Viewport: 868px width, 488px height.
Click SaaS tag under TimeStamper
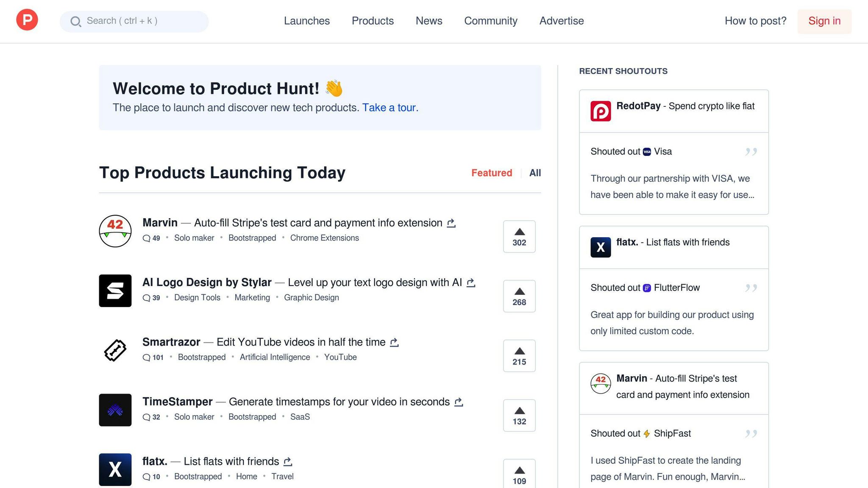[x=300, y=417]
